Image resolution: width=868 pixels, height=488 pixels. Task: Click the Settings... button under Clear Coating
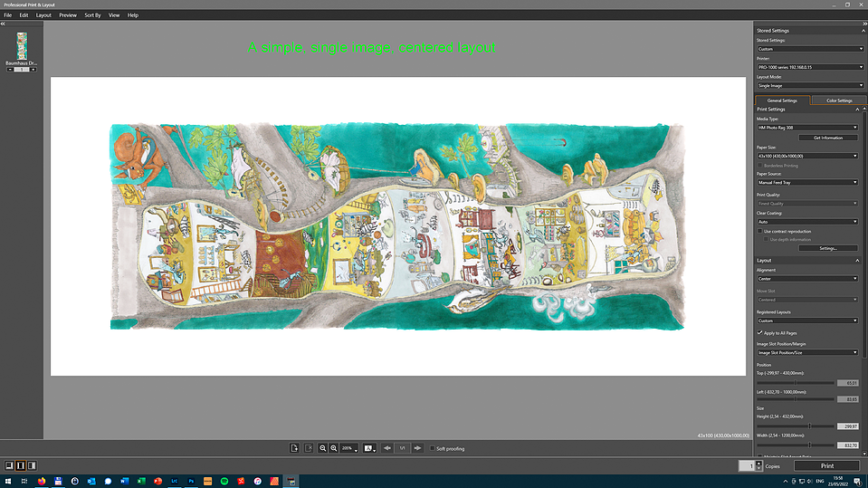point(828,248)
